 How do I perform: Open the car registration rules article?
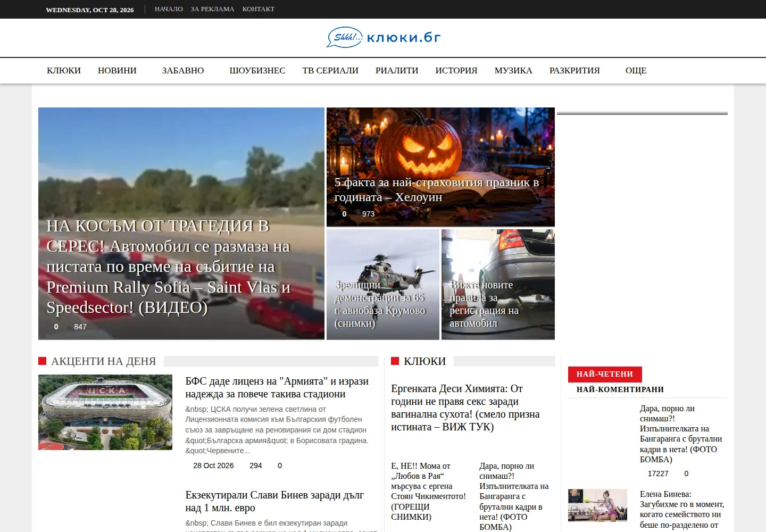coord(498,284)
